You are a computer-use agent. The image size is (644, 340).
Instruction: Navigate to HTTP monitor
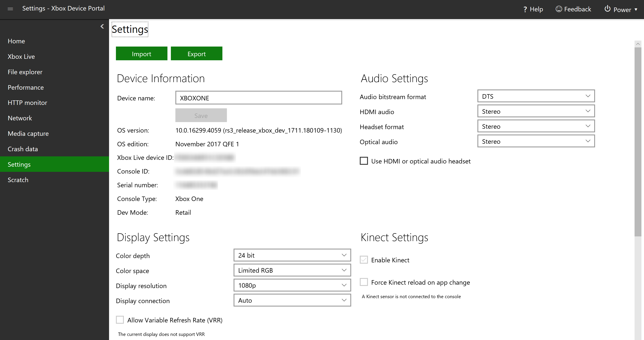[x=27, y=103]
